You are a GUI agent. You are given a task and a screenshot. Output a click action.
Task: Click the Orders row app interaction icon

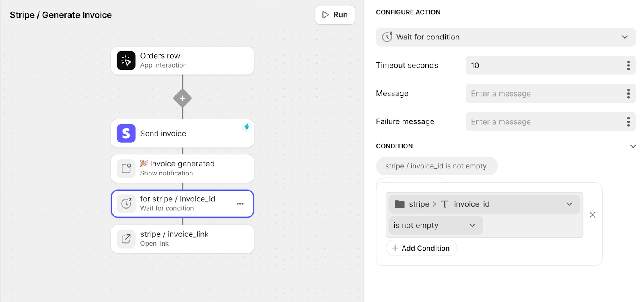[x=126, y=60]
